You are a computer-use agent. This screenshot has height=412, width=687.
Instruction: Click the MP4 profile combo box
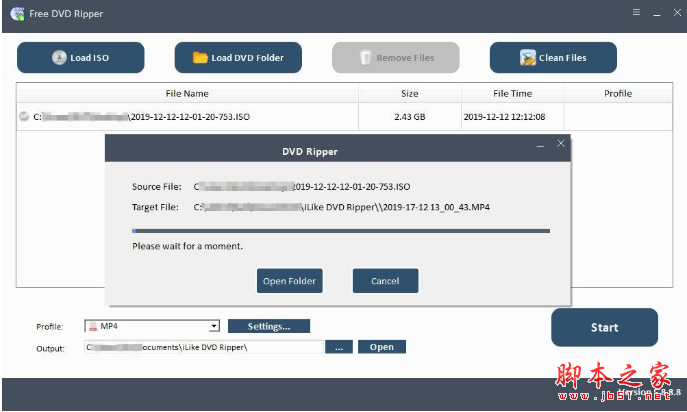(152, 326)
